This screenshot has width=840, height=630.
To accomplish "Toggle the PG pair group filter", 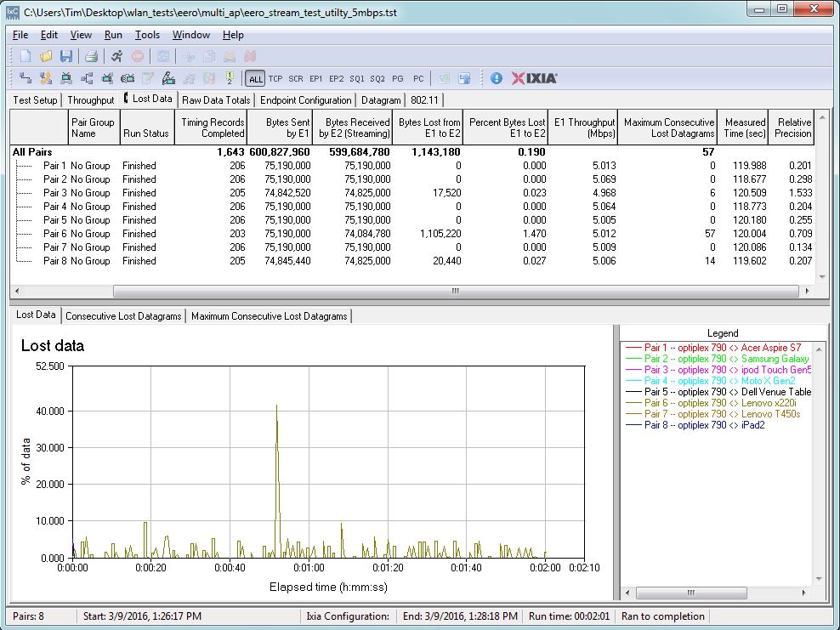I will click(398, 79).
